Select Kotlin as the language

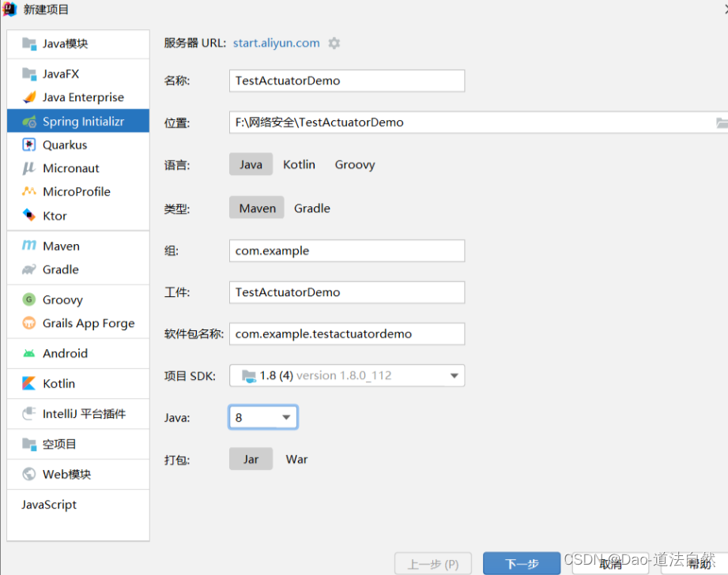click(299, 164)
